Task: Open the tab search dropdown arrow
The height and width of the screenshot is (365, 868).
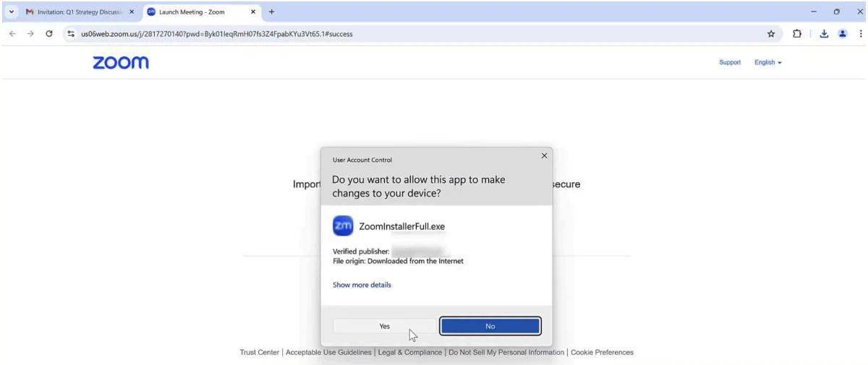Action: click(11, 12)
